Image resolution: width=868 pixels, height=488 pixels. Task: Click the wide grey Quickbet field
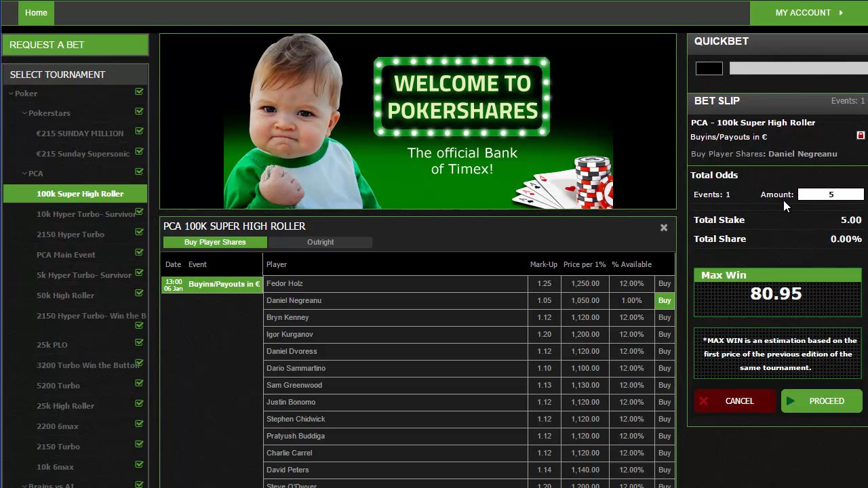click(x=798, y=68)
